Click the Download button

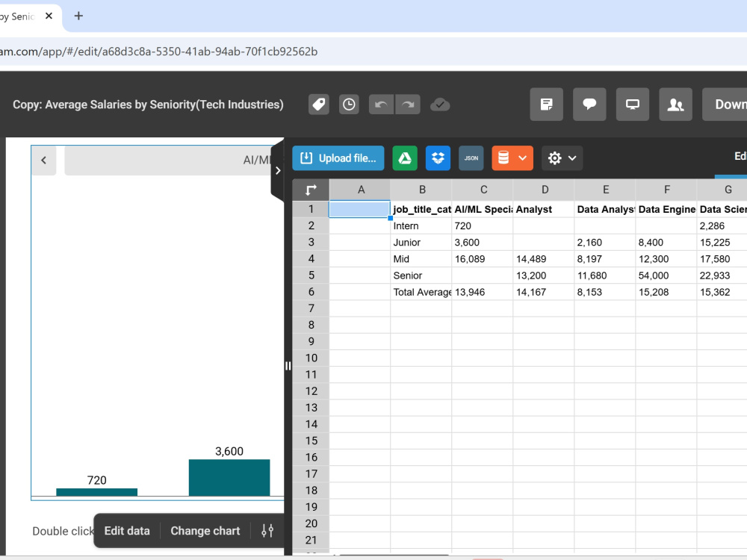[x=725, y=105]
